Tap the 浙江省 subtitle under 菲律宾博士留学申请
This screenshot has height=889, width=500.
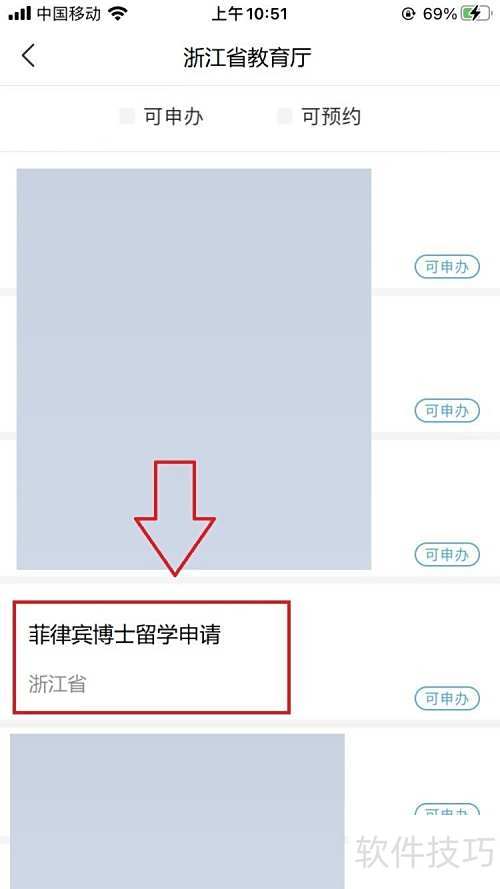[57, 684]
